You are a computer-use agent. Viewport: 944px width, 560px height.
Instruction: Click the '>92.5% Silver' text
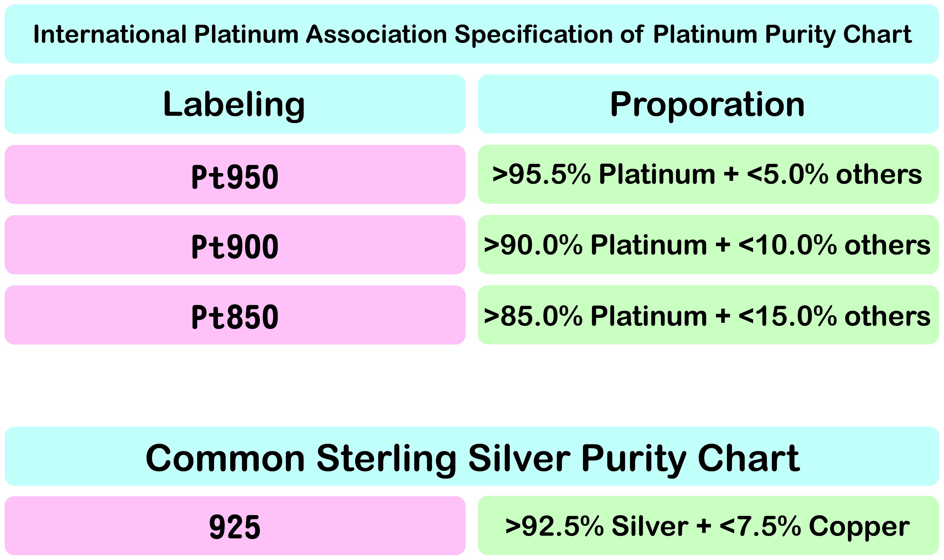pyautogui.click(x=597, y=526)
